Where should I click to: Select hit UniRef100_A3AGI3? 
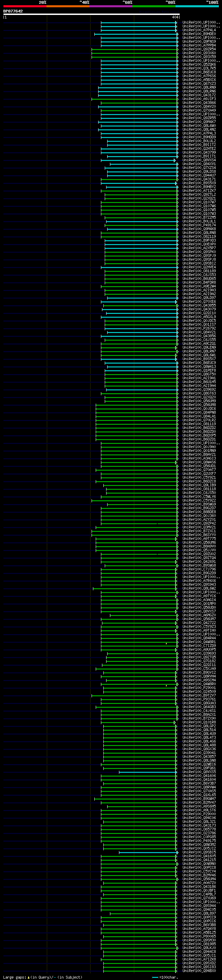[199, 458]
